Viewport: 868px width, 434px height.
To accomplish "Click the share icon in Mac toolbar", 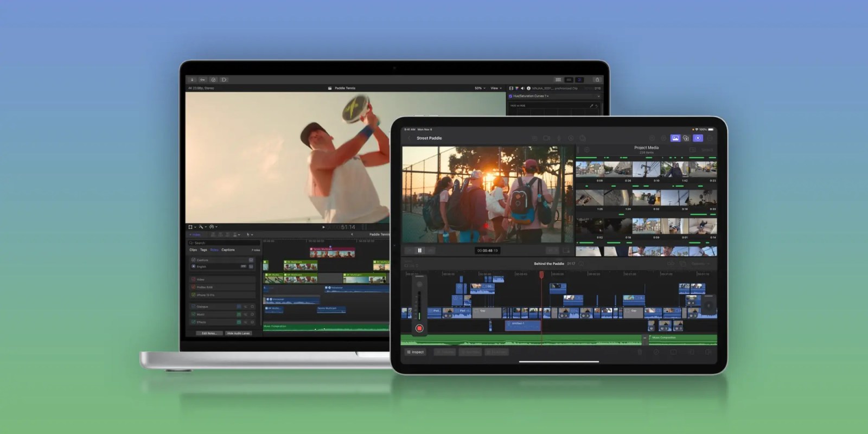I will coord(597,80).
